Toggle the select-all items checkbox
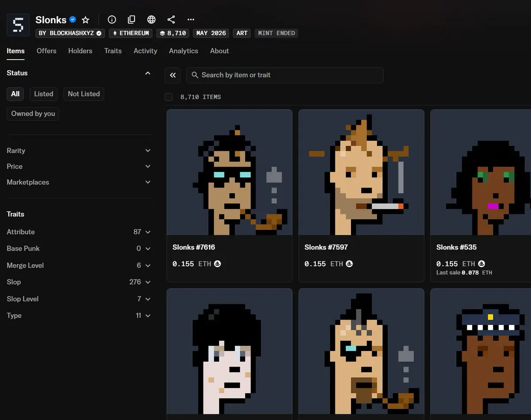 169,97
